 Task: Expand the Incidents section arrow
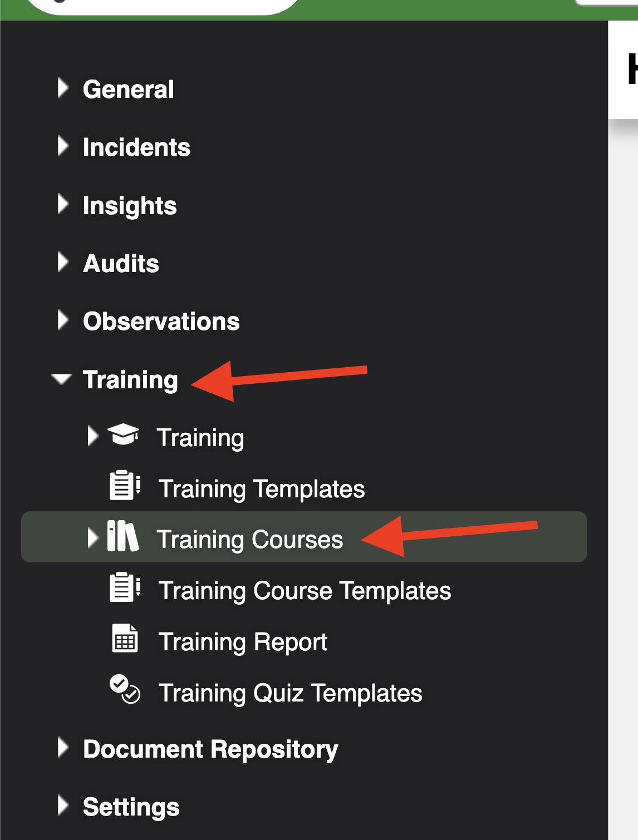[63, 146]
